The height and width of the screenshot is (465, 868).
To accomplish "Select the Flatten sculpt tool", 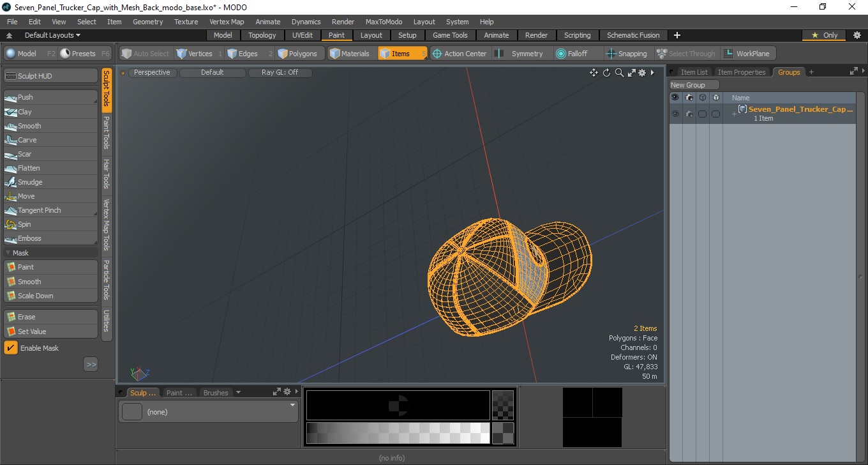I will click(50, 168).
